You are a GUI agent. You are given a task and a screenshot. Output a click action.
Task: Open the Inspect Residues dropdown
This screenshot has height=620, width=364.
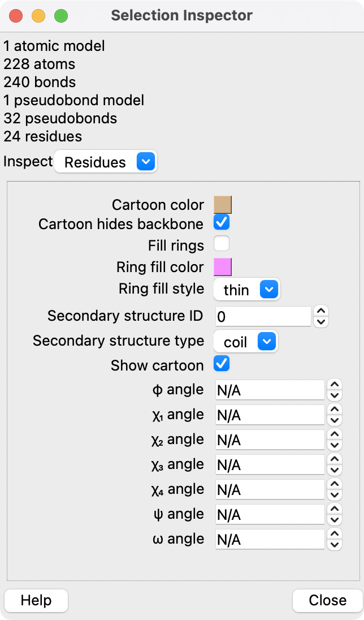pyautogui.click(x=106, y=162)
